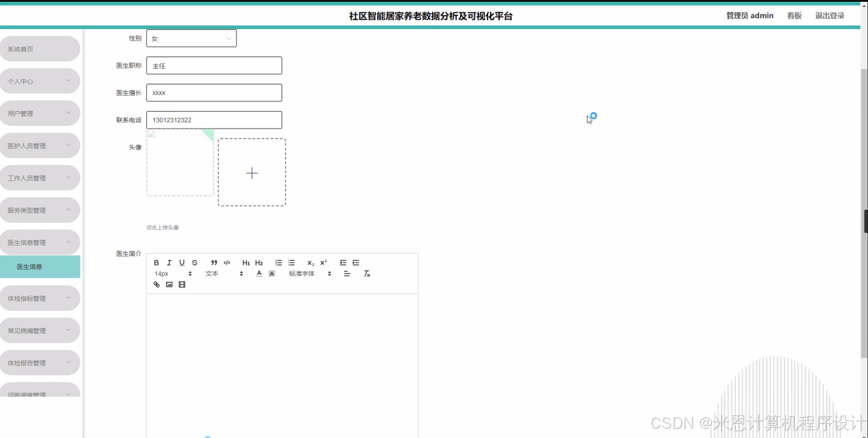Apply subscript formatting in the editor
This screenshot has width=868, height=438.
click(310, 262)
